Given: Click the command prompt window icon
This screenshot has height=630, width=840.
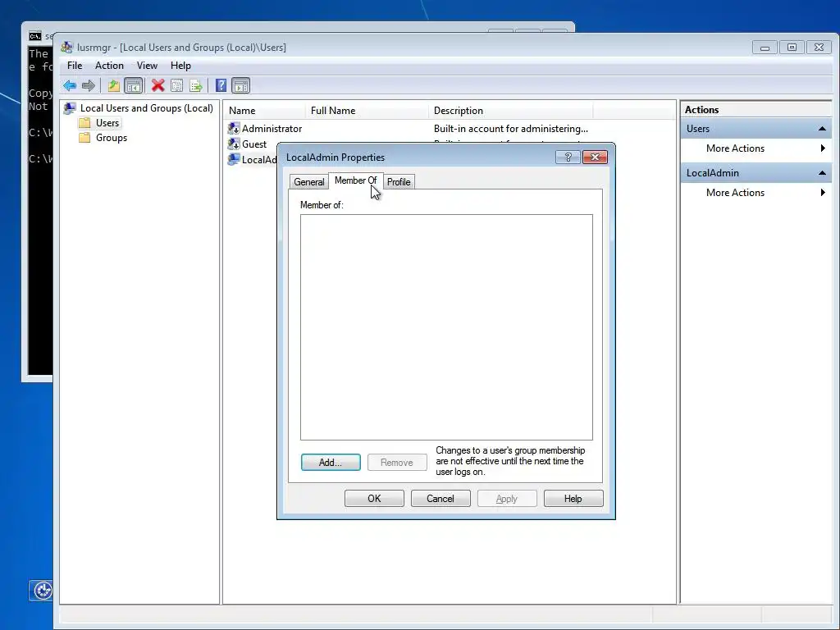Looking at the screenshot, I should pyautogui.click(x=34, y=36).
